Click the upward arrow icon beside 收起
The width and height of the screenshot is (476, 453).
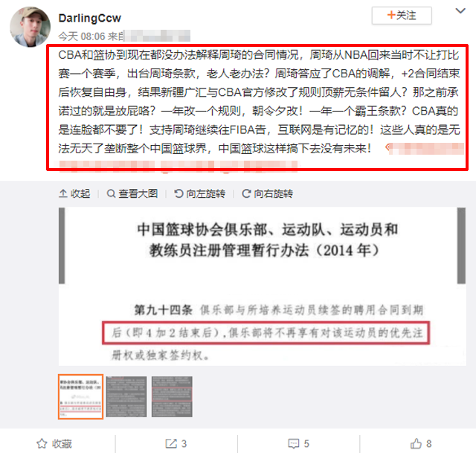62,193
